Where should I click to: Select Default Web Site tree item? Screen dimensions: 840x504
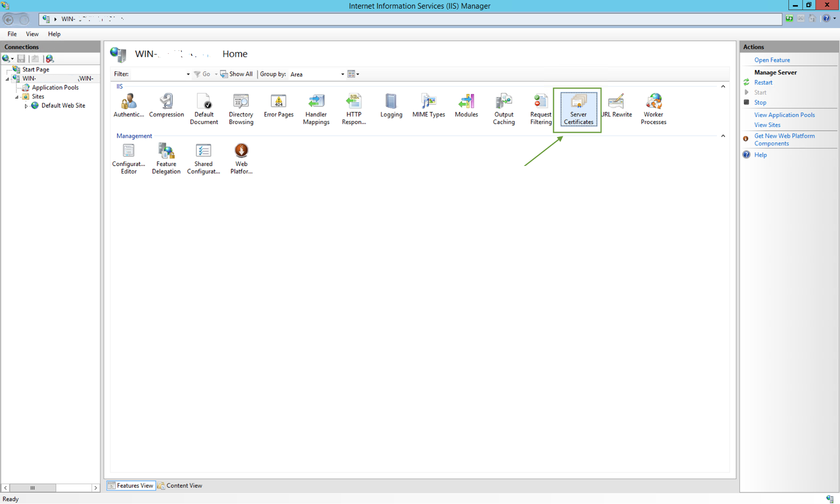[63, 106]
